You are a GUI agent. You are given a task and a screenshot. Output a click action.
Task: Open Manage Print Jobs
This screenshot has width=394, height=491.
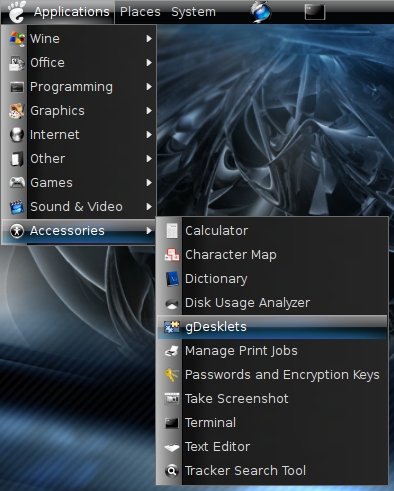tap(272, 351)
